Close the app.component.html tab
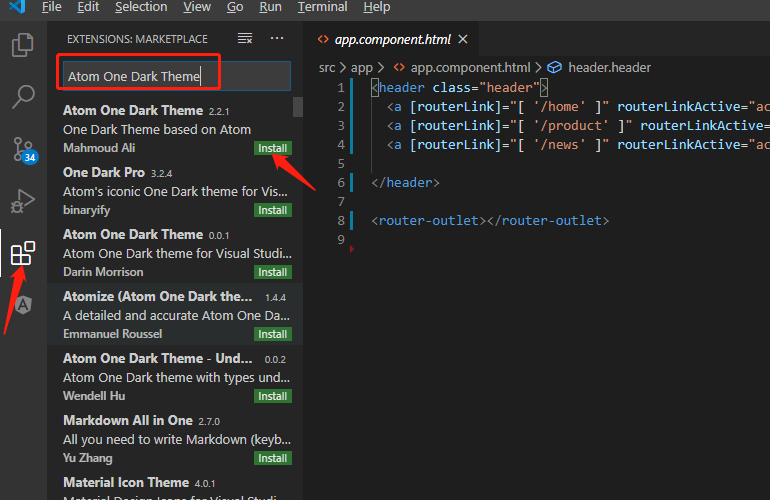Image resolution: width=770 pixels, height=500 pixels. point(463,39)
